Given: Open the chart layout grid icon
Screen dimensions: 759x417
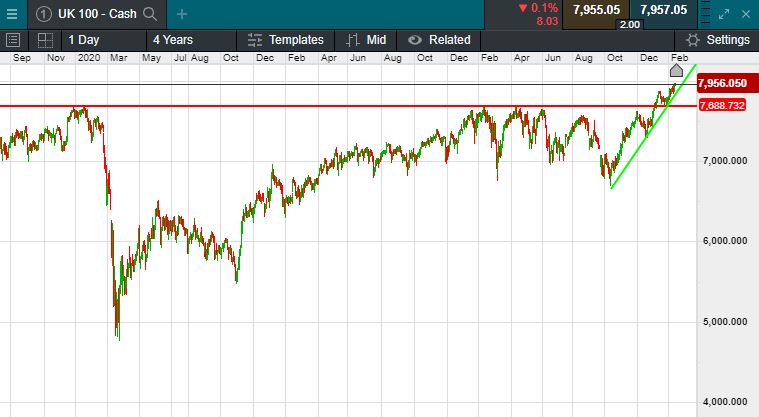Looking at the screenshot, I should point(45,40).
